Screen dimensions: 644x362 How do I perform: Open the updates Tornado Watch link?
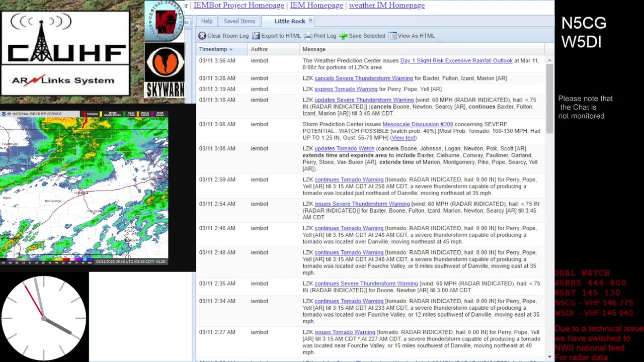pyautogui.click(x=345, y=149)
